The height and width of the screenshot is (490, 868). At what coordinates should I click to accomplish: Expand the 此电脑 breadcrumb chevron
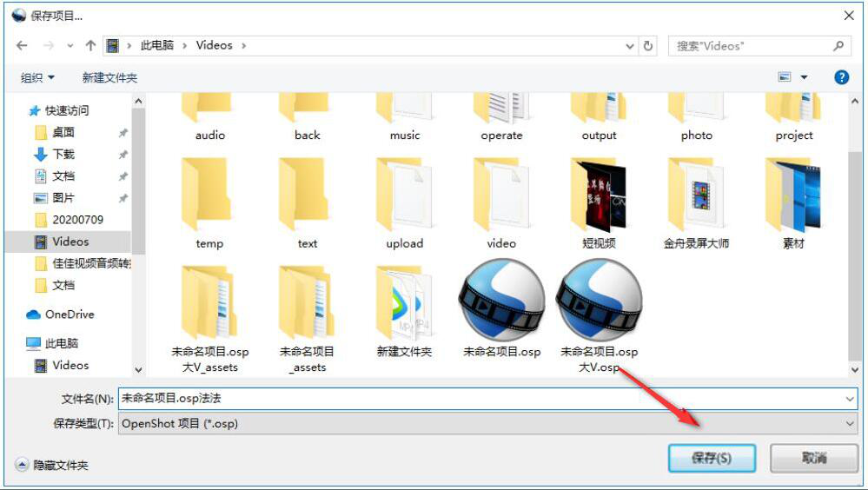pos(185,46)
